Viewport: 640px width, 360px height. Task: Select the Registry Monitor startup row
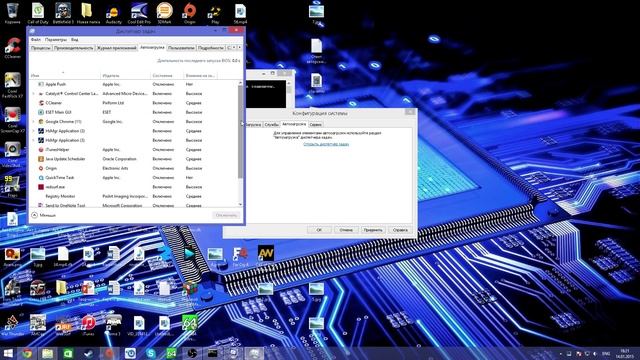click(x=134, y=196)
